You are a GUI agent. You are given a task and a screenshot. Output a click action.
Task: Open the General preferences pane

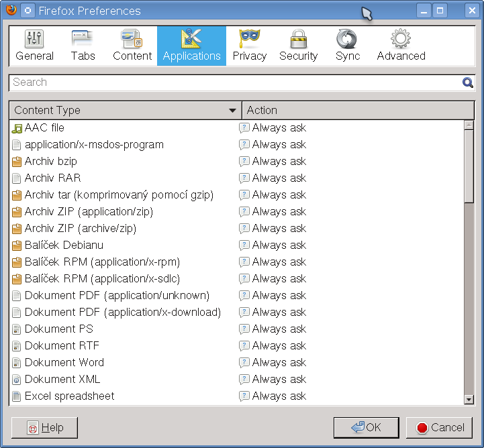34,46
